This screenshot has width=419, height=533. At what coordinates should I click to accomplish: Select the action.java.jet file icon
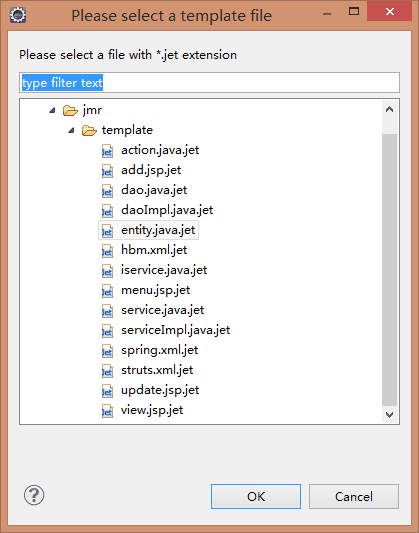(107, 151)
